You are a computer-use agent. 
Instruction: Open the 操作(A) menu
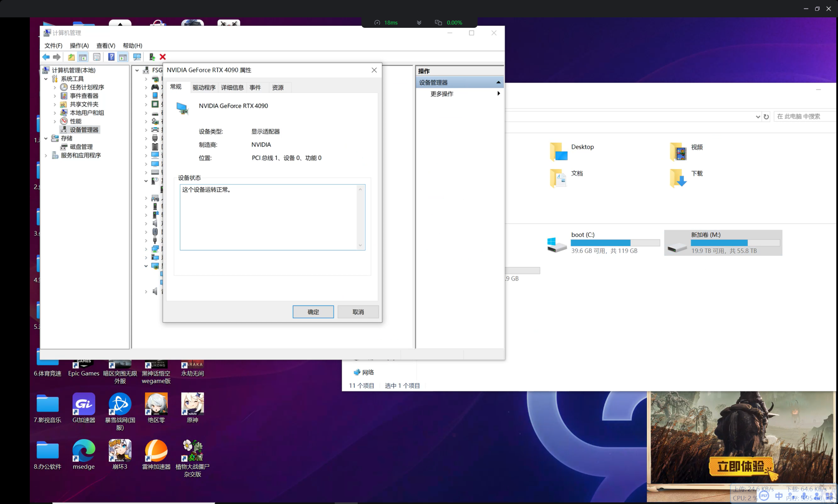click(79, 45)
